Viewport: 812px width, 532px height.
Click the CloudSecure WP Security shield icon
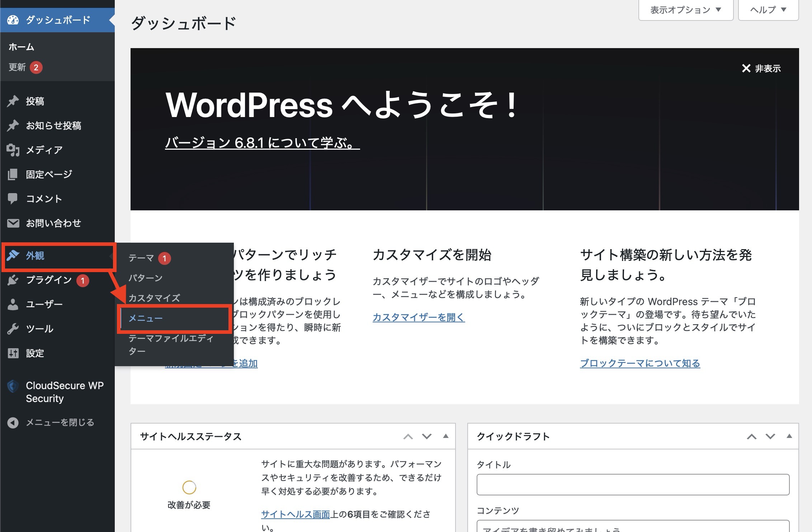pos(13,386)
